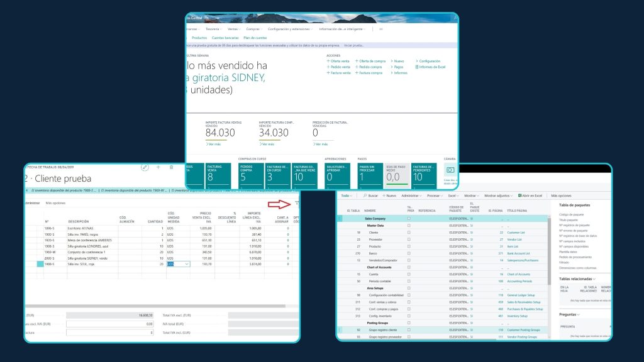Click the Factura venta action link
This screenshot has height=362, width=644.
(x=339, y=73)
